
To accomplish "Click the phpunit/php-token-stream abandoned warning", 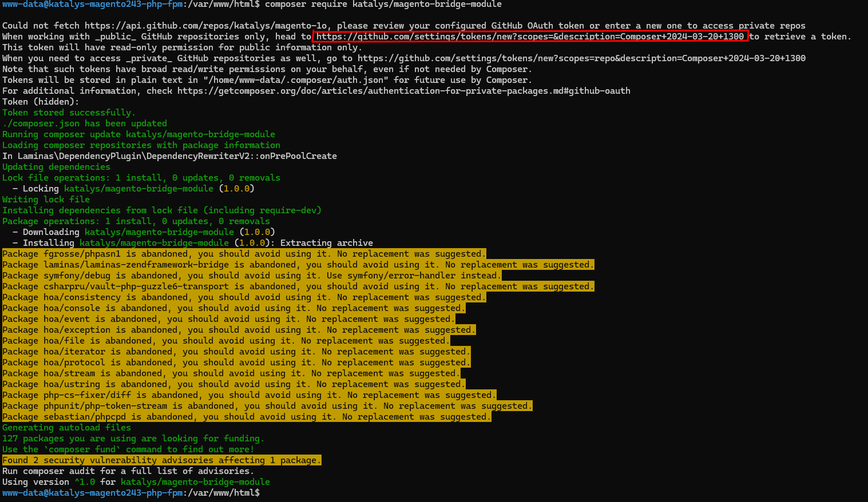I will tap(267, 406).
